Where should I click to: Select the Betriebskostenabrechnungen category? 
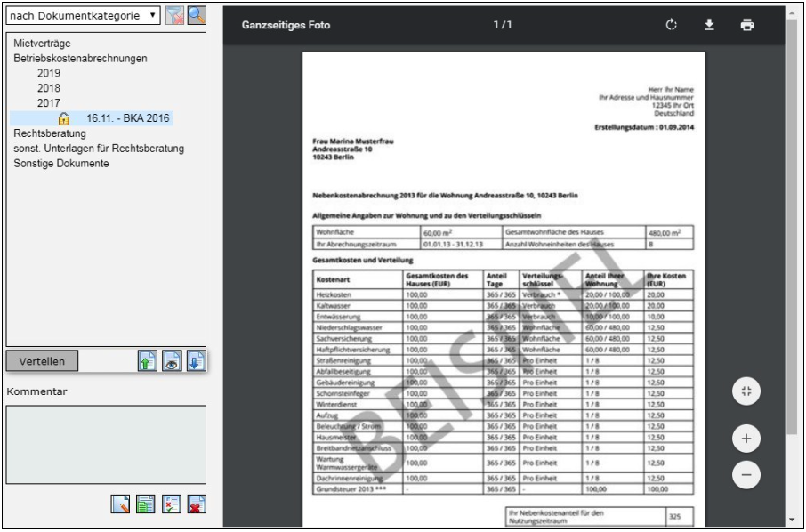[x=80, y=58]
